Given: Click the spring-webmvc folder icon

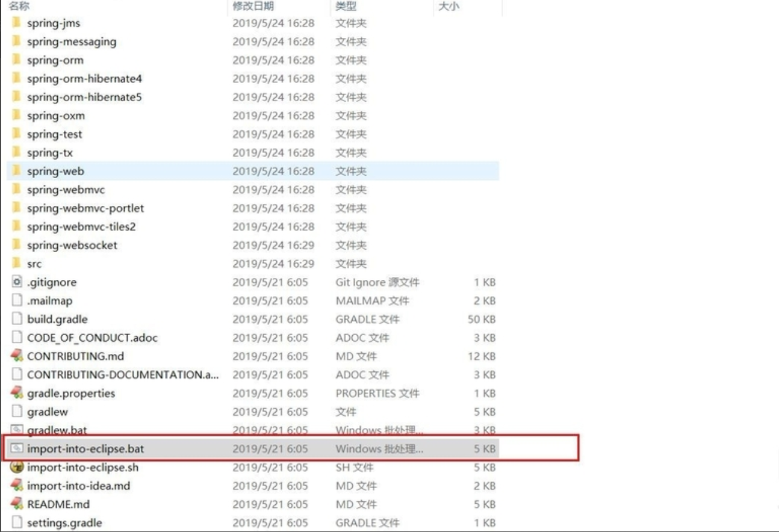Looking at the screenshot, I should click(16, 190).
